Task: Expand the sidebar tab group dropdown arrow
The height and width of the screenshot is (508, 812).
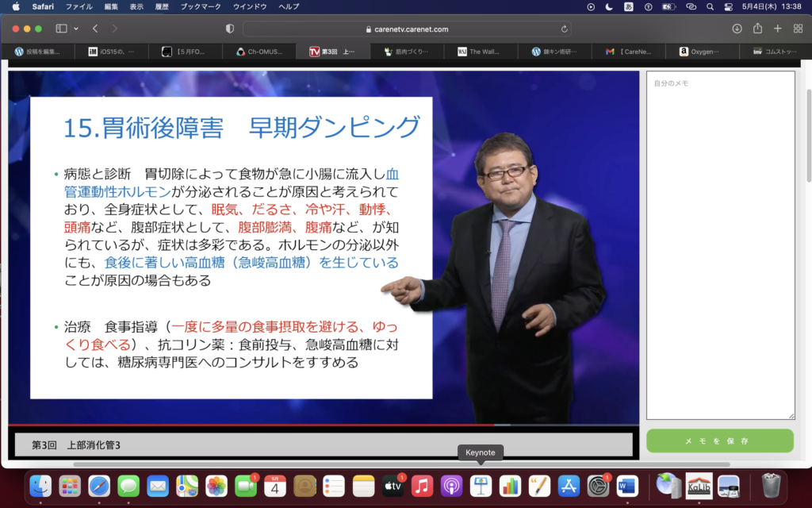Action: (x=76, y=29)
